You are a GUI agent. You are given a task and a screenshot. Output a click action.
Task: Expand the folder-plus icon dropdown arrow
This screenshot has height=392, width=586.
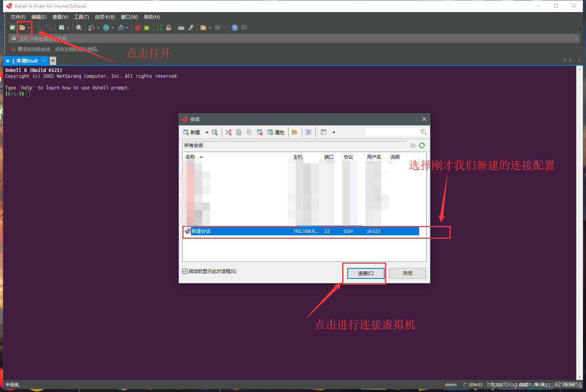pyautogui.click(x=210, y=28)
